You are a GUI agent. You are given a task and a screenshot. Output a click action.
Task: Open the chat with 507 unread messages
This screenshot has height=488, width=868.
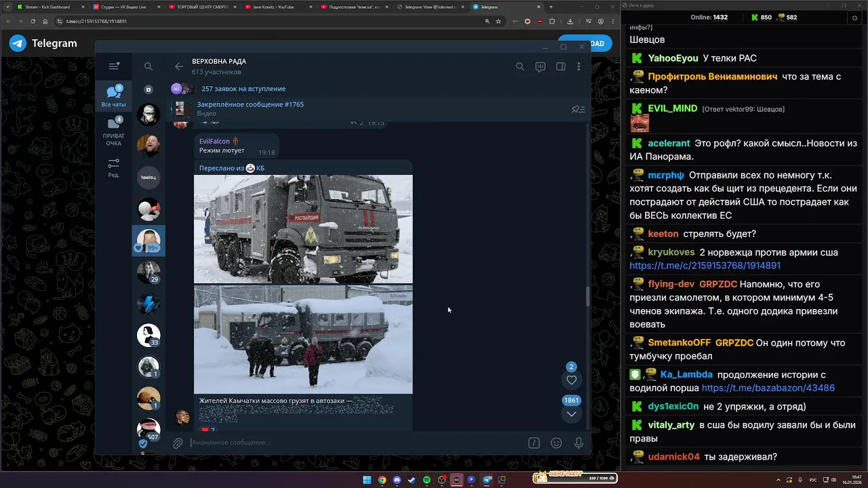coord(149,429)
